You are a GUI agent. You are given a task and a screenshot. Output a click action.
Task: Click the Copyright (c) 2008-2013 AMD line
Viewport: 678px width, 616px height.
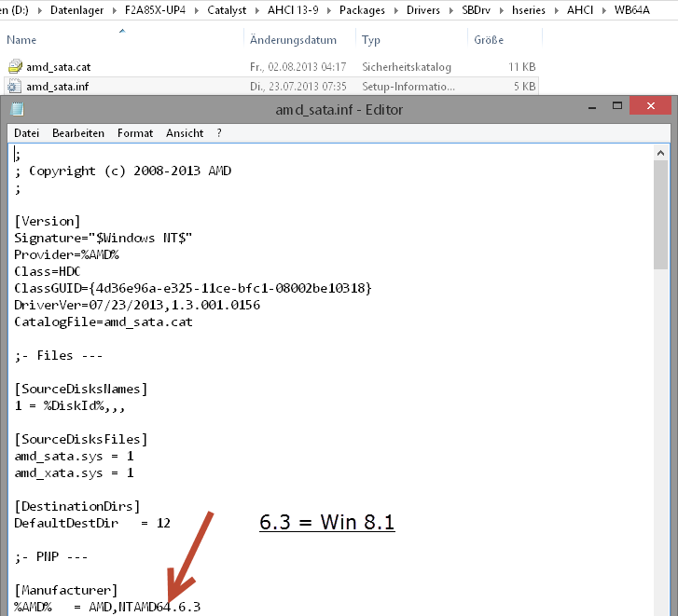pos(123,171)
